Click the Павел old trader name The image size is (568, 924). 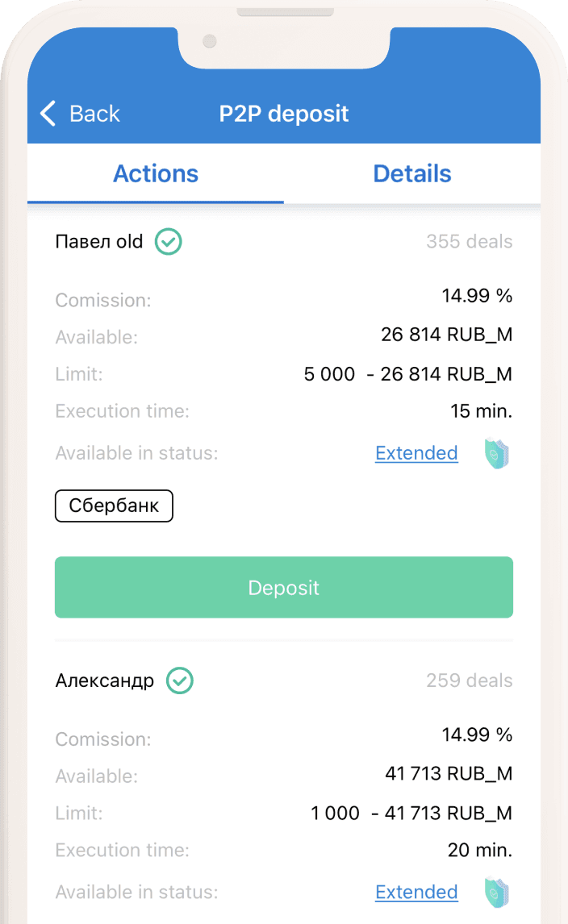[x=99, y=242]
